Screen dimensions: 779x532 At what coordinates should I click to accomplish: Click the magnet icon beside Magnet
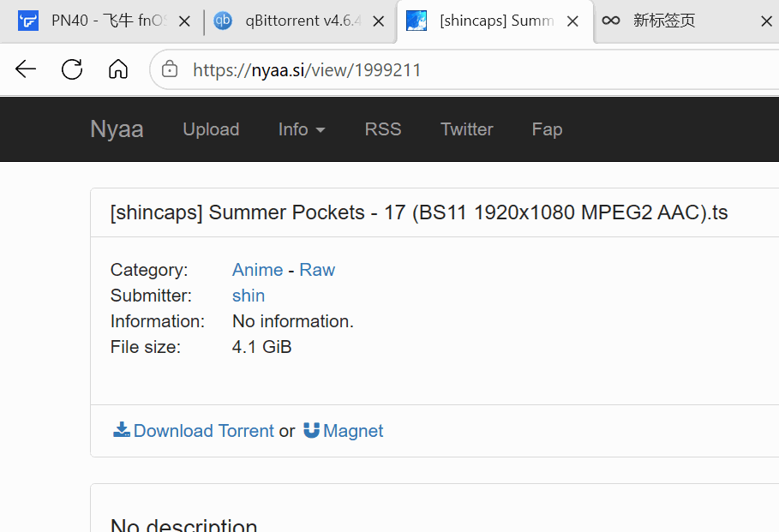pyautogui.click(x=311, y=430)
